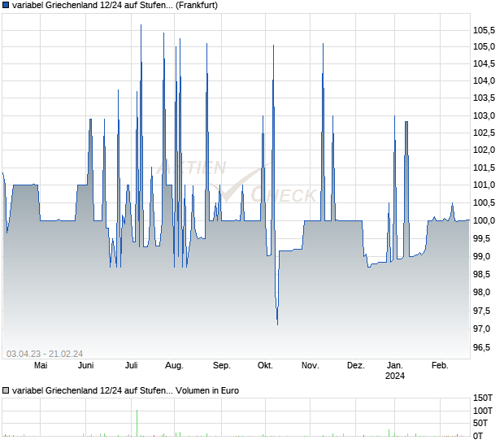Click the gray legend square beside the Volumen title
The width and height of the screenshot is (504, 444).
tap(7, 390)
